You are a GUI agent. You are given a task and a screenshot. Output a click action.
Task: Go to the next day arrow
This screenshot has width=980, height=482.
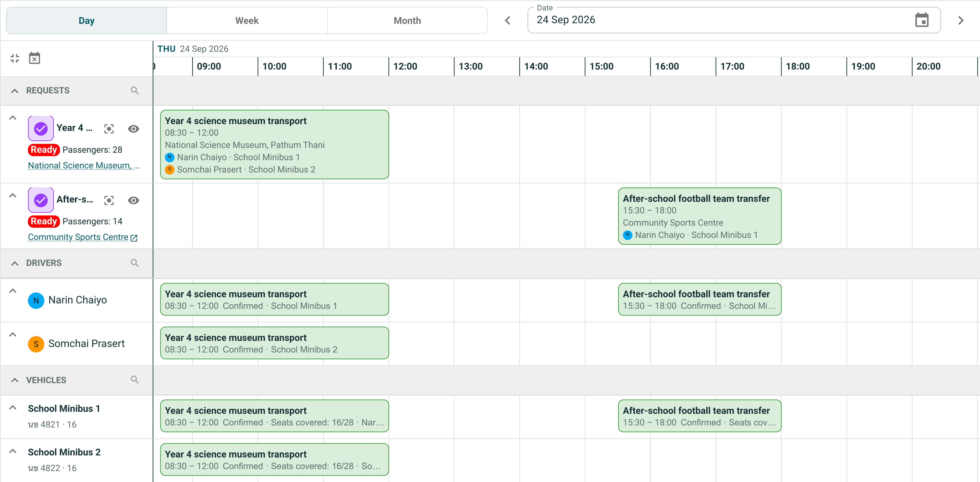click(961, 20)
